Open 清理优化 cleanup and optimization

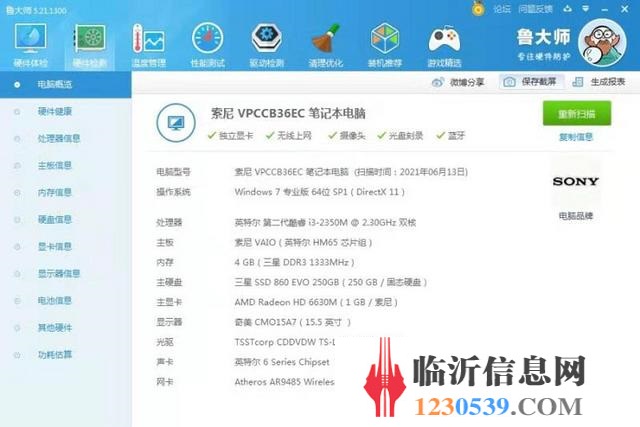[326, 45]
